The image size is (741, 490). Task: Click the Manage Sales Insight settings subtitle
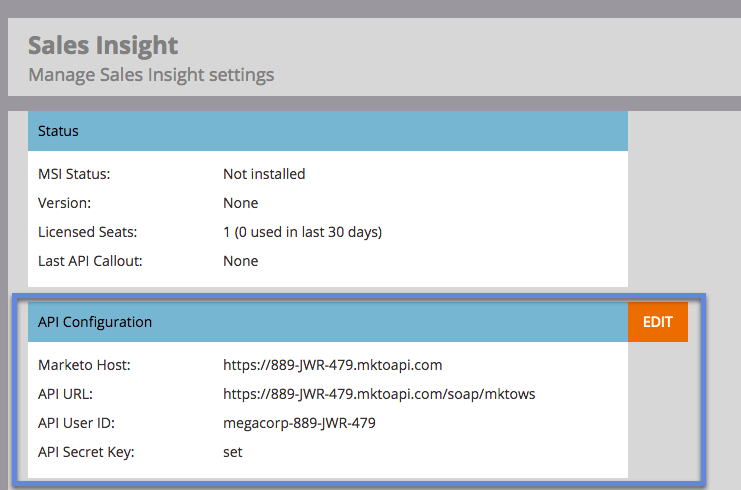(151, 75)
